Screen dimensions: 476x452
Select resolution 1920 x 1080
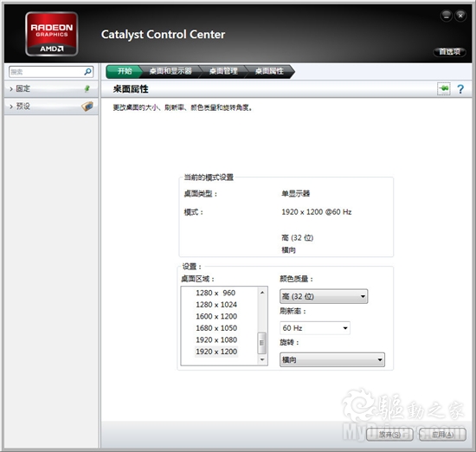[x=216, y=340]
